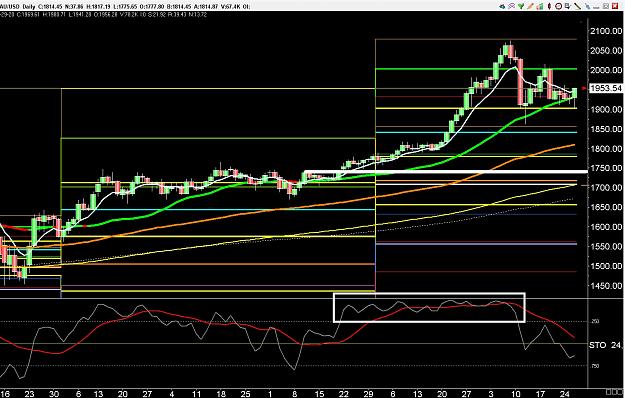Screen dimensions: 625x398
Task: Click the O:1777.80 open value
Action: 152,7
